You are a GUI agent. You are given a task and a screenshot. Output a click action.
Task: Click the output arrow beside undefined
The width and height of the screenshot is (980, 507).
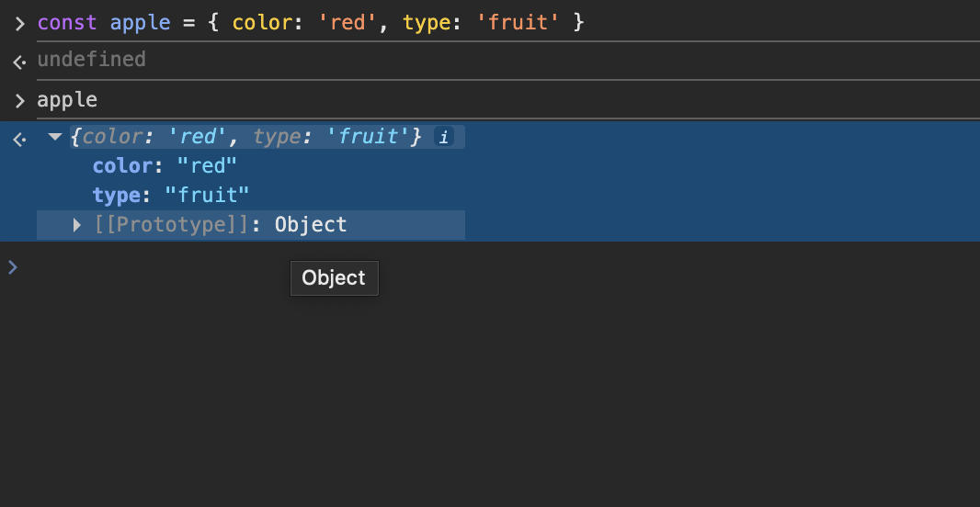(18, 62)
